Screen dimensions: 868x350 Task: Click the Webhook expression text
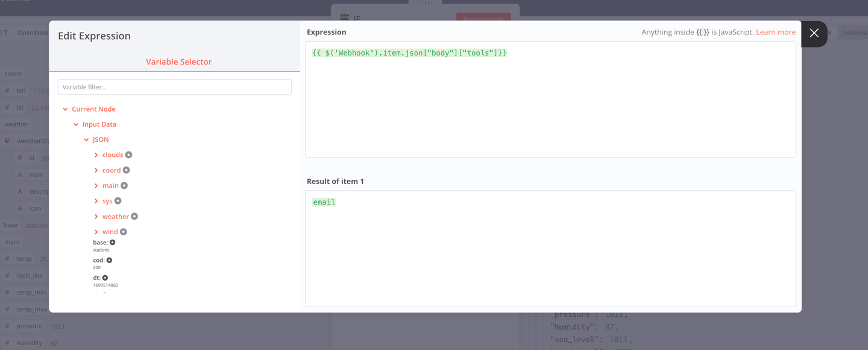tap(410, 53)
